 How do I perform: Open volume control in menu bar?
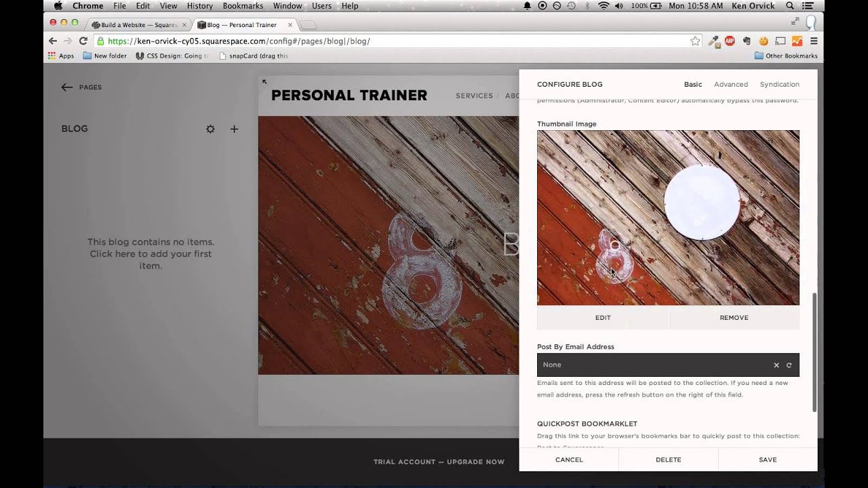pyautogui.click(x=618, y=5)
